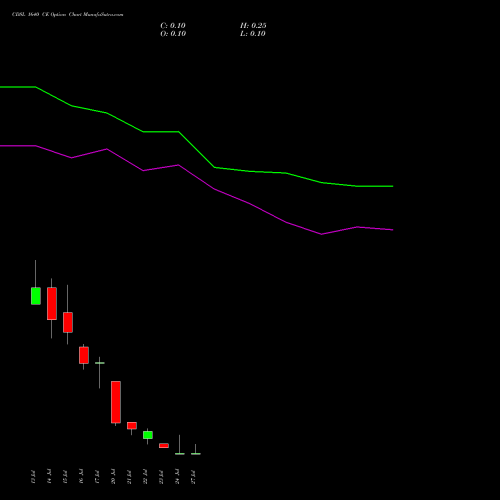Screen dimensions: 500x500
Task: Click the tall red candlestick for 20 Jul
Action: point(116,402)
